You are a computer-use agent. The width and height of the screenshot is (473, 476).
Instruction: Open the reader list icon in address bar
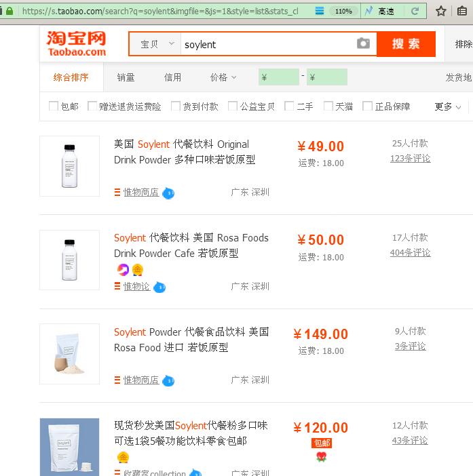(x=320, y=12)
